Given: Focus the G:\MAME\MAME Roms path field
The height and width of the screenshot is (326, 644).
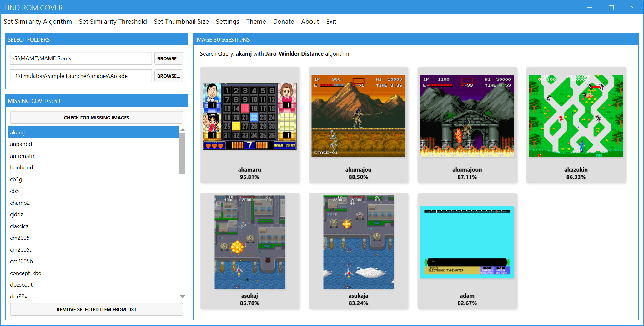Looking at the screenshot, I should tap(81, 58).
